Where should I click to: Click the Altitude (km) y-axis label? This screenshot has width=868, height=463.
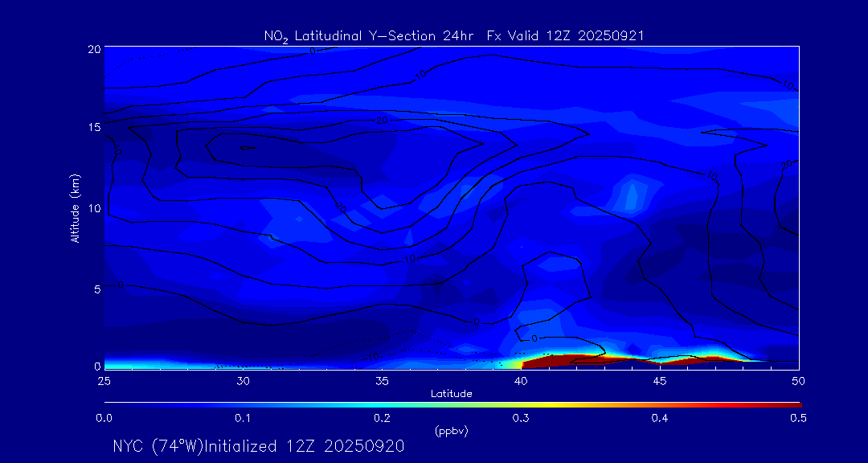pyautogui.click(x=76, y=207)
